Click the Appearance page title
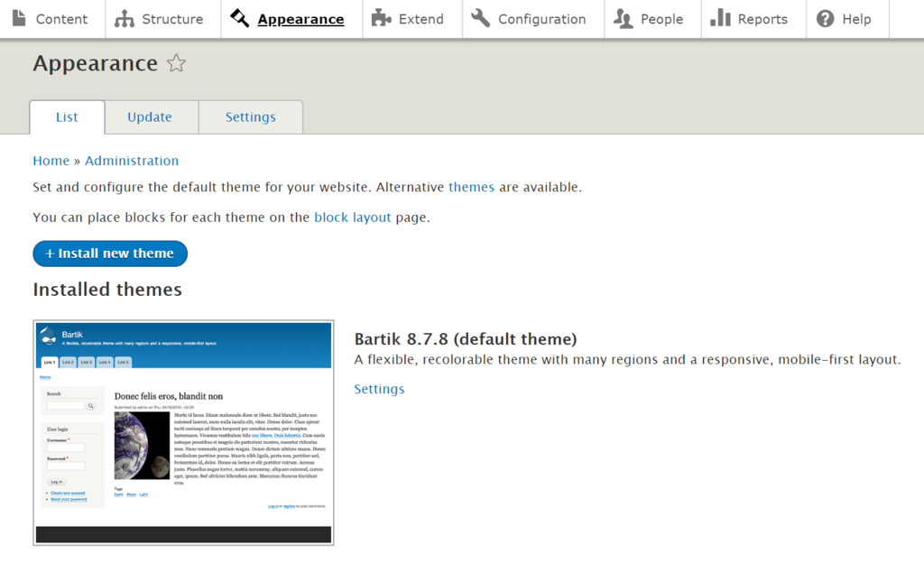This screenshot has width=924, height=564. [96, 63]
